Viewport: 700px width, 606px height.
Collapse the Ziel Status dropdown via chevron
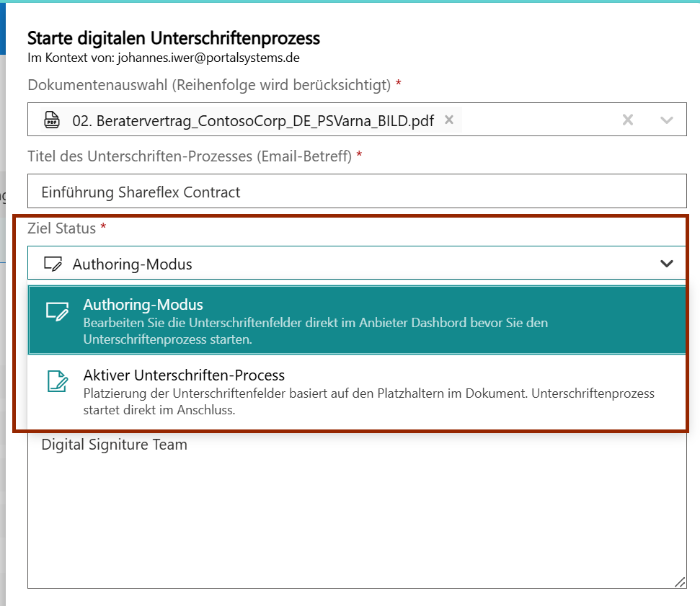(x=667, y=264)
